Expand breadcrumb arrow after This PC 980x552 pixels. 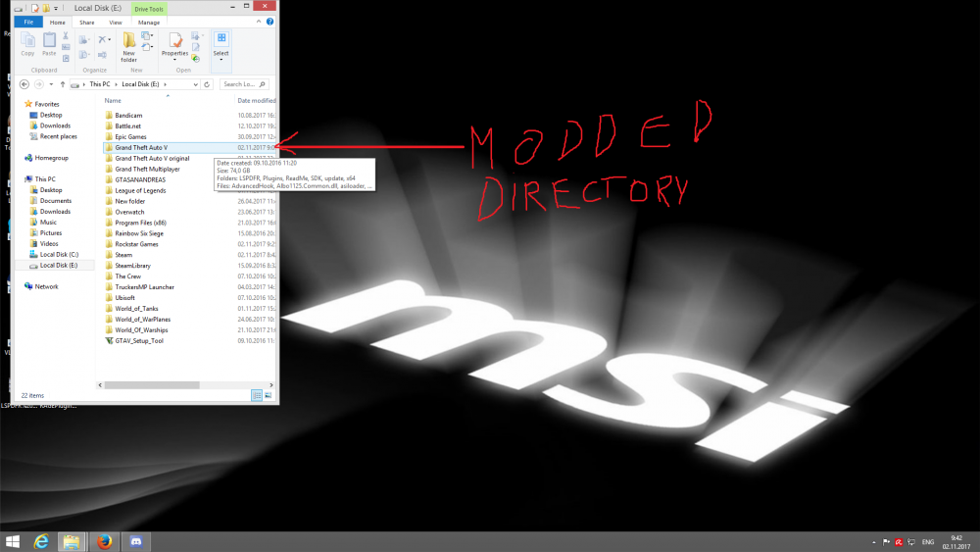[x=116, y=84]
